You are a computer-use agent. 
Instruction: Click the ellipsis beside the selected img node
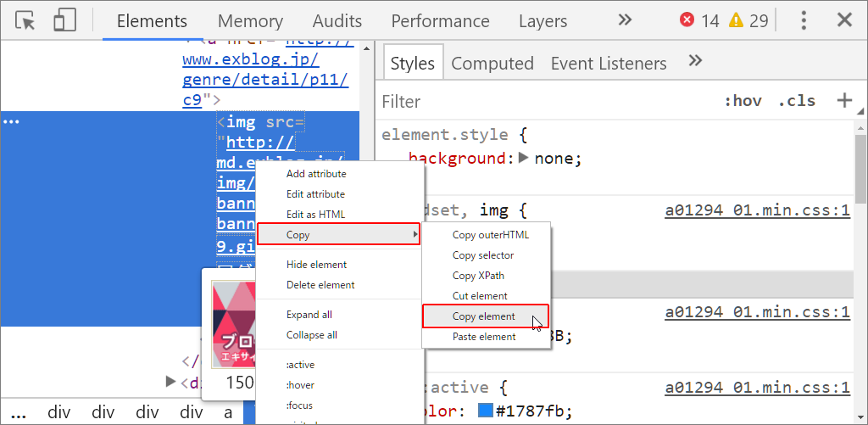pos(12,121)
